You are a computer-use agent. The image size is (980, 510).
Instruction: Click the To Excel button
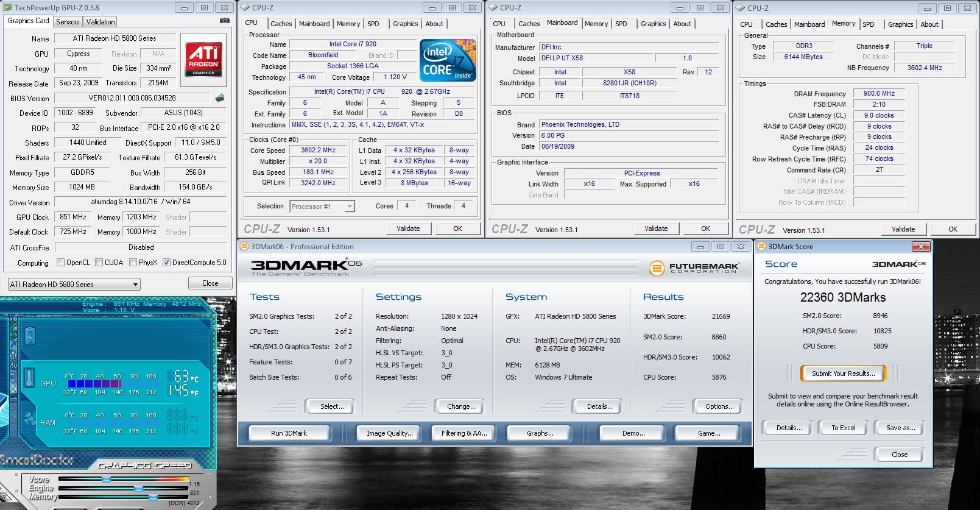844,428
